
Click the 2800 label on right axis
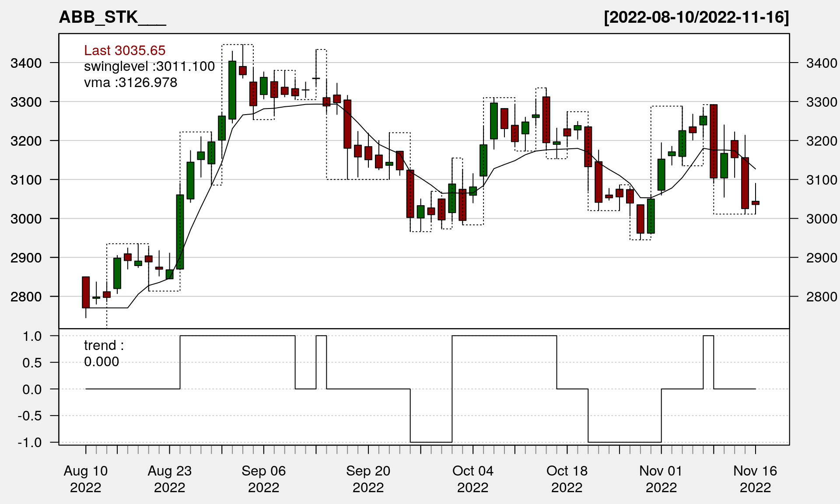(x=822, y=297)
